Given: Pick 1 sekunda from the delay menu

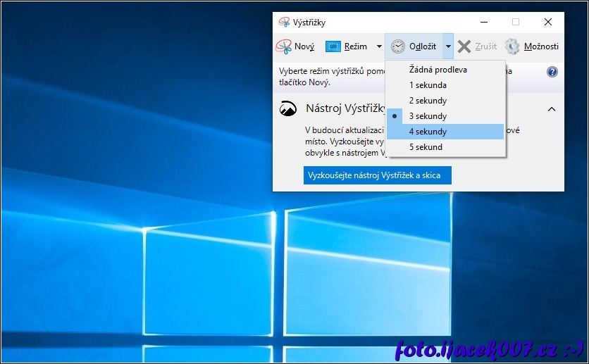Looking at the screenshot, I should click(428, 85).
